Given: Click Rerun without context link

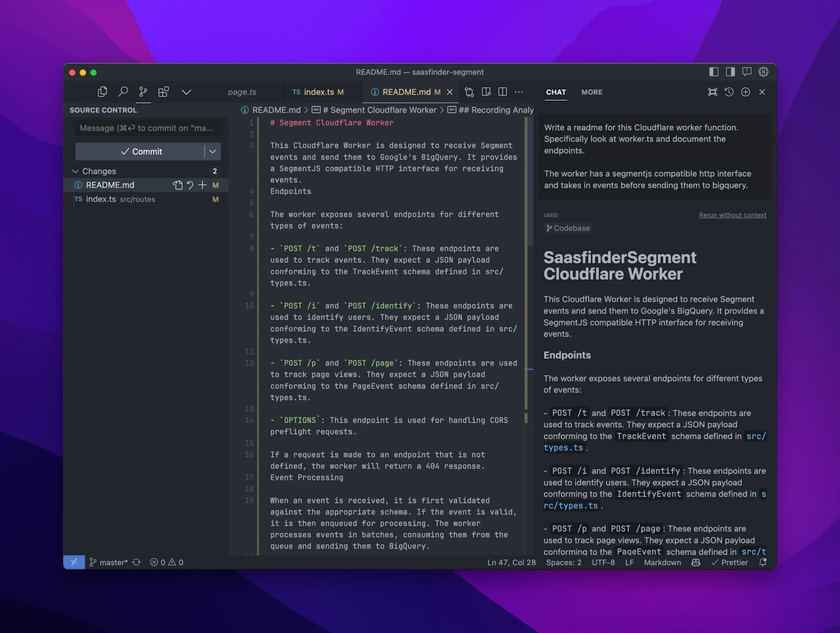Looking at the screenshot, I should pos(732,215).
